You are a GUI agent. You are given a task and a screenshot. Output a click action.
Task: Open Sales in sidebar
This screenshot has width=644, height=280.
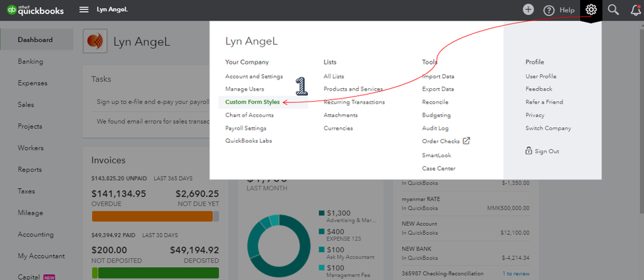(26, 104)
